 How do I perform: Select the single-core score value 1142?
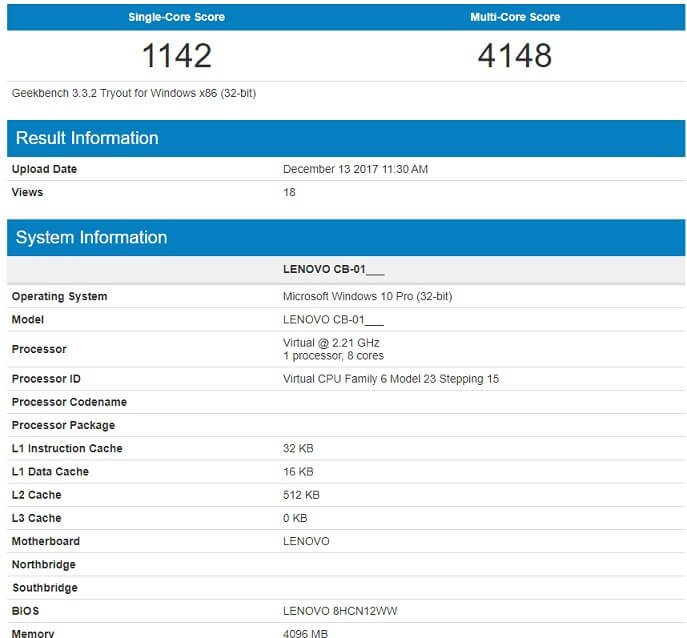point(177,56)
